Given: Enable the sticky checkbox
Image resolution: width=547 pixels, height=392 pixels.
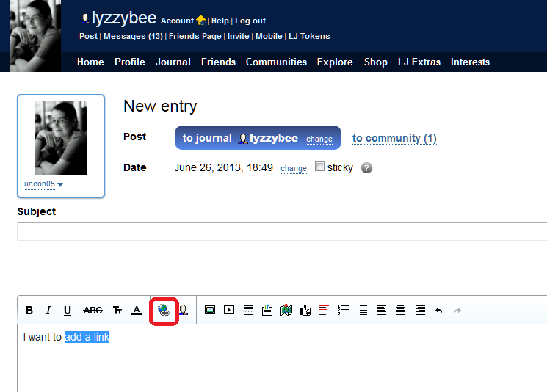Looking at the screenshot, I should 319,167.
